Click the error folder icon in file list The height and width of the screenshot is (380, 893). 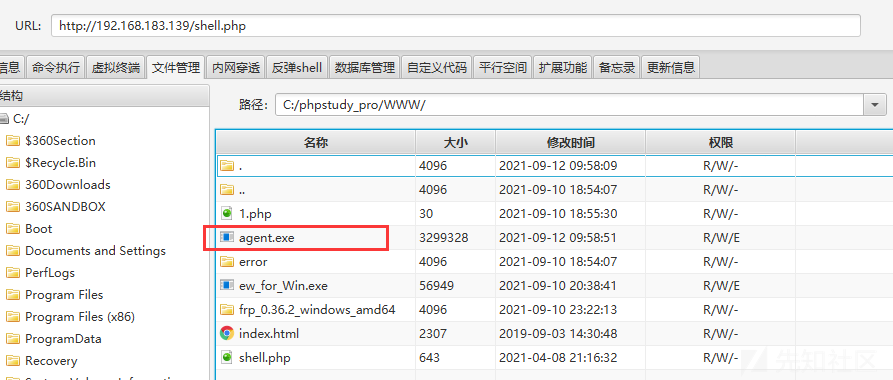227,261
